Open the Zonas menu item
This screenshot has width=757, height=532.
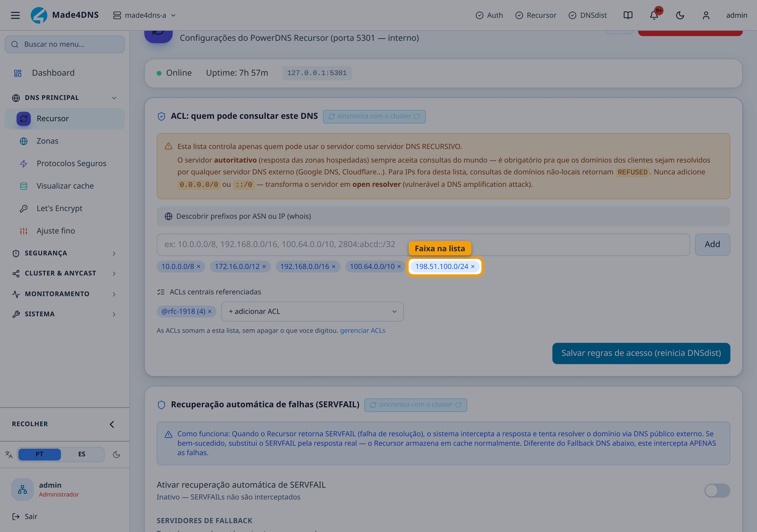pyautogui.click(x=65, y=141)
